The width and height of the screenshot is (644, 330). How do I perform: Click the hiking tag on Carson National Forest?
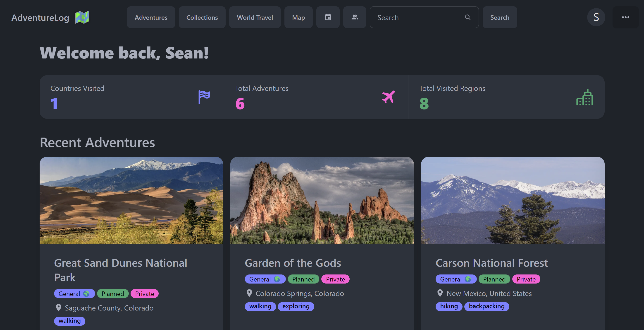pos(448,306)
